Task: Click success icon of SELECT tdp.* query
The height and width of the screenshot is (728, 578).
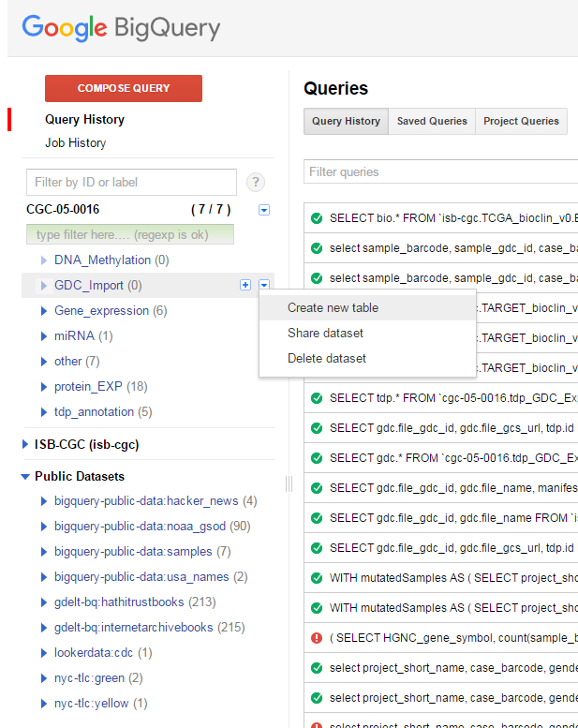Action: coord(317,398)
